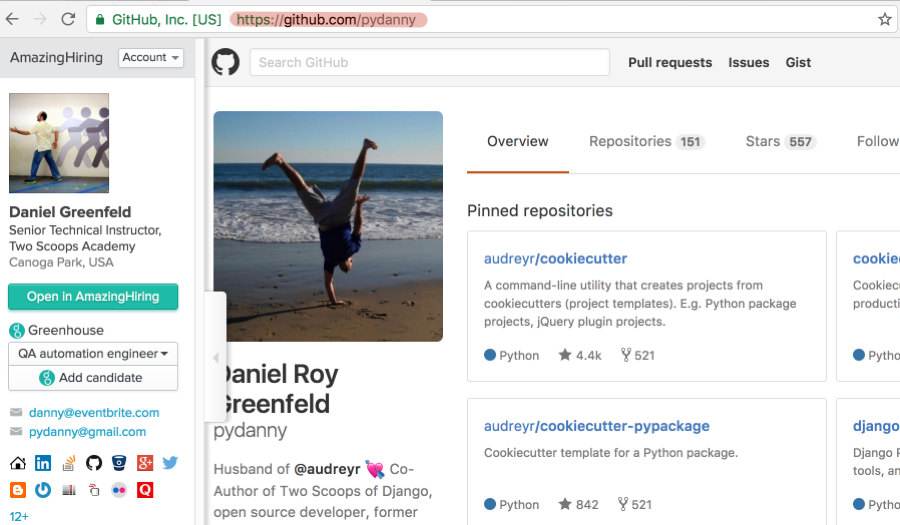Click pydanny@gmail.com email link
Viewport: 900px width, 525px height.
(x=87, y=431)
